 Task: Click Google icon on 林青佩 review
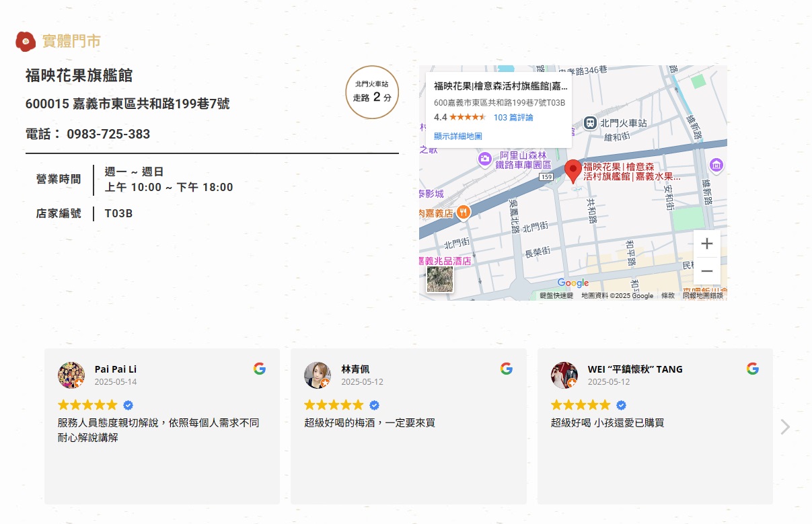coord(507,369)
